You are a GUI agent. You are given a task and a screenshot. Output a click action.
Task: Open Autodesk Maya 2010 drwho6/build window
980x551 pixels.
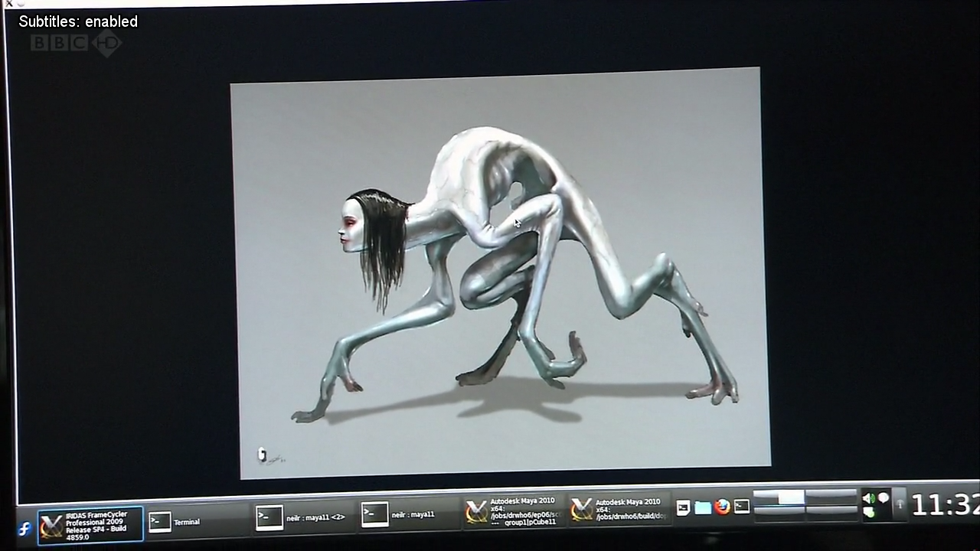tap(619, 509)
